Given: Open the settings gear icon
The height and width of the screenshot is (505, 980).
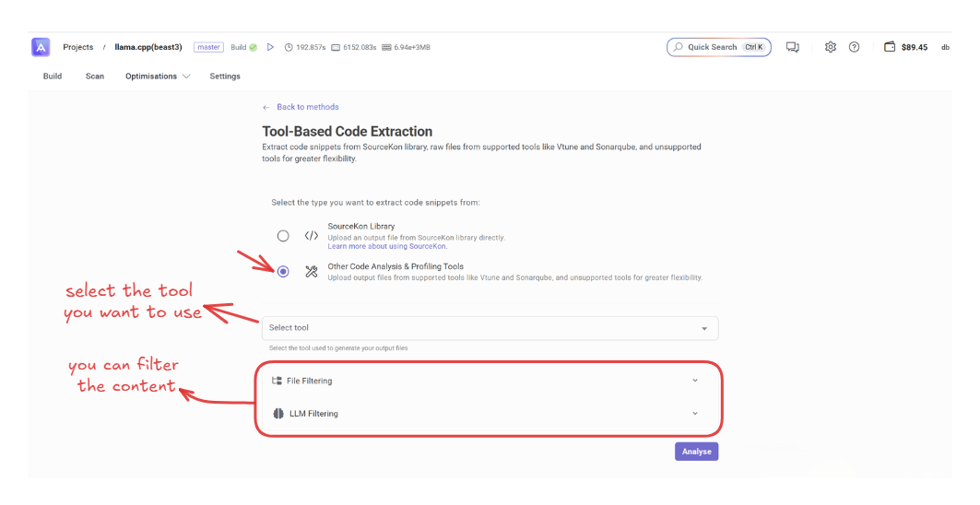Looking at the screenshot, I should (830, 47).
